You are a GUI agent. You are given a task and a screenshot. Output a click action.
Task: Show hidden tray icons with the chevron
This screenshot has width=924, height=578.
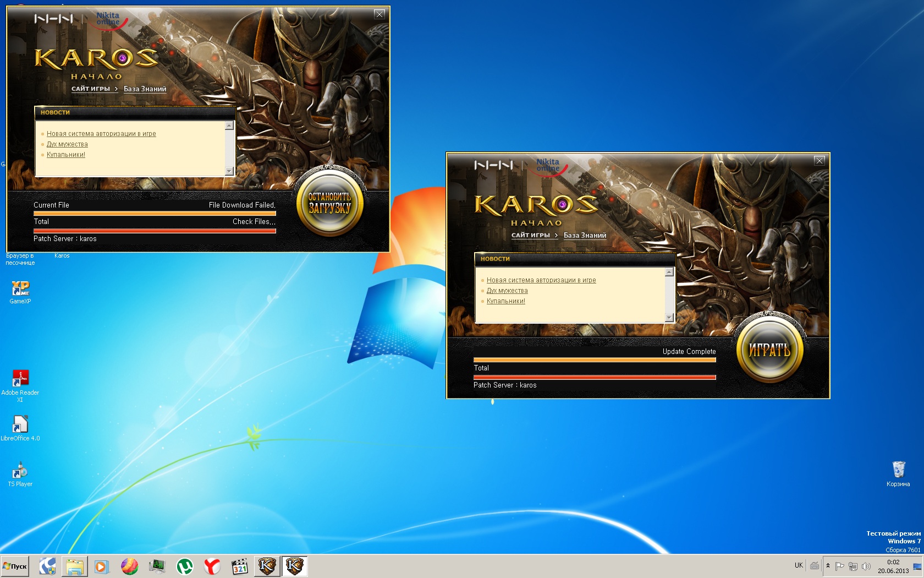pyautogui.click(x=828, y=566)
